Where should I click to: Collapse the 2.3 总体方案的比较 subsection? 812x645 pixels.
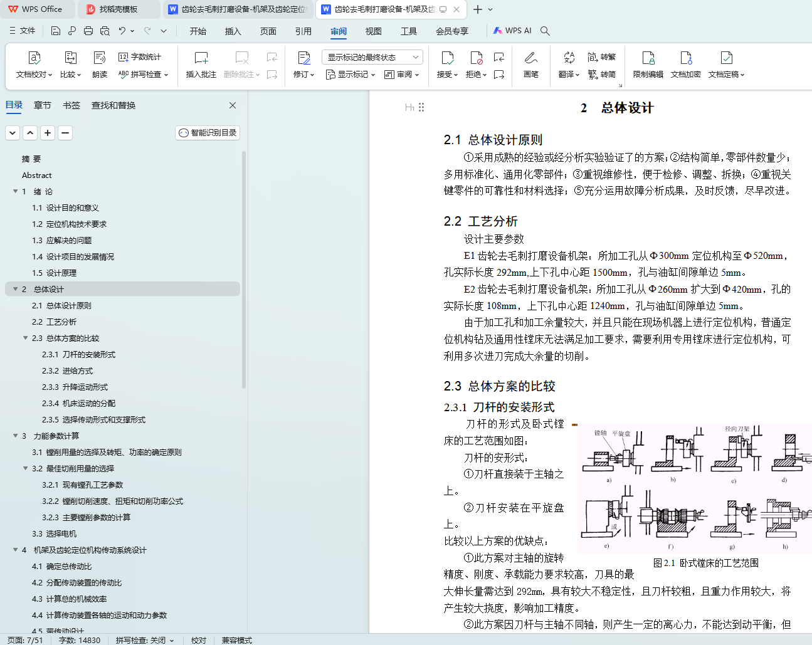(x=26, y=338)
